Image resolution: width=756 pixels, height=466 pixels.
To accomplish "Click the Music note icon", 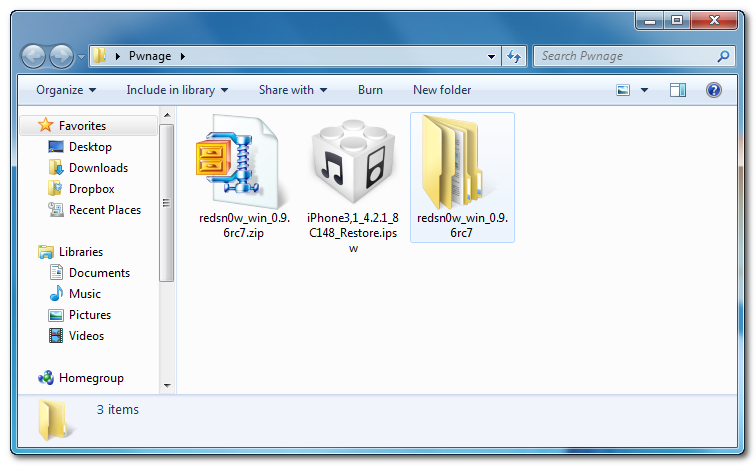I will [56, 293].
